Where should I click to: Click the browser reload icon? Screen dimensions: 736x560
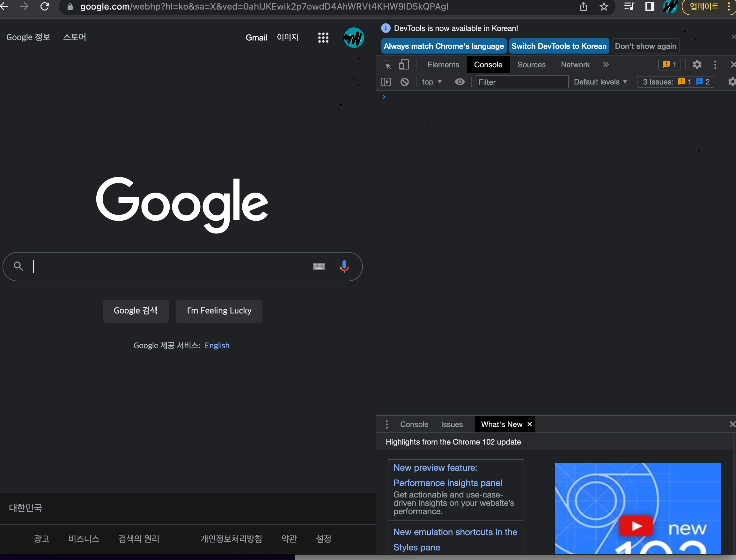(45, 7)
